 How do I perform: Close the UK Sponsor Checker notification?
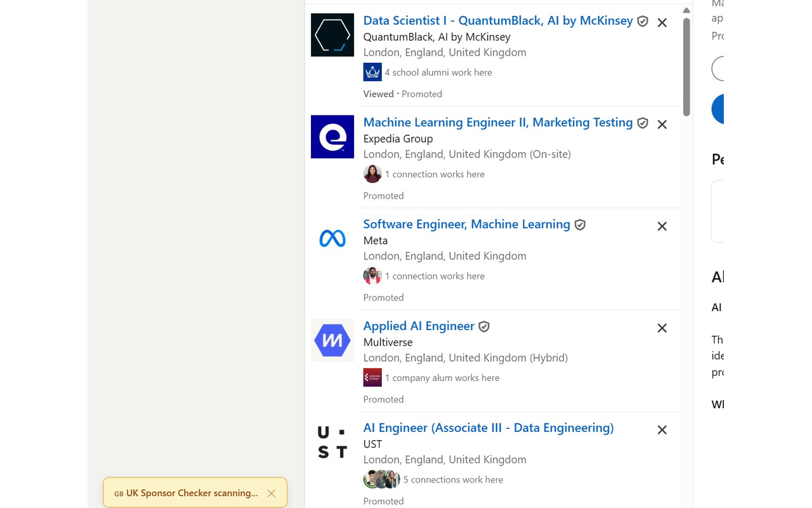point(272,493)
